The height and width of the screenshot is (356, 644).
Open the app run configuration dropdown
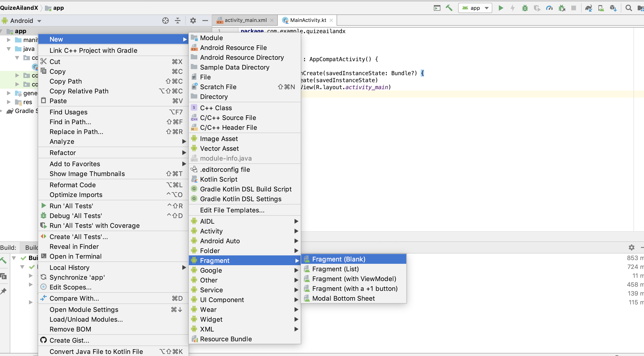click(475, 8)
